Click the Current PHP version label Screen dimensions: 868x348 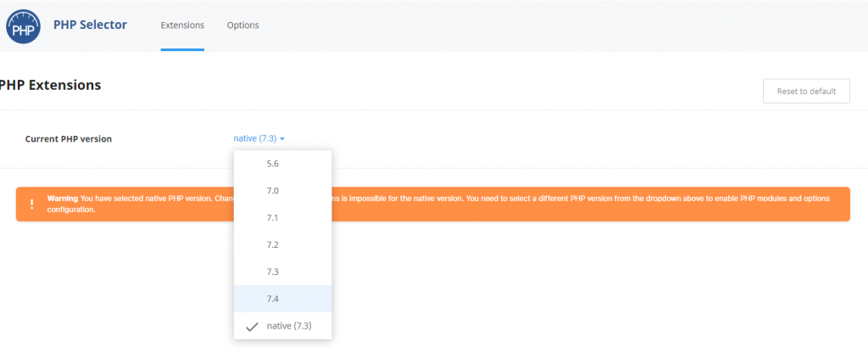click(x=69, y=139)
